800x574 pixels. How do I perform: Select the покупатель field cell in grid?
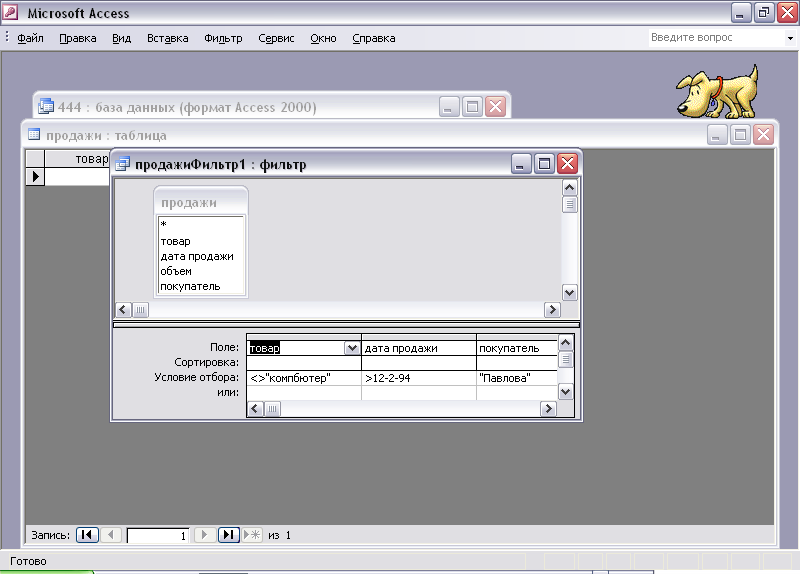click(517, 348)
